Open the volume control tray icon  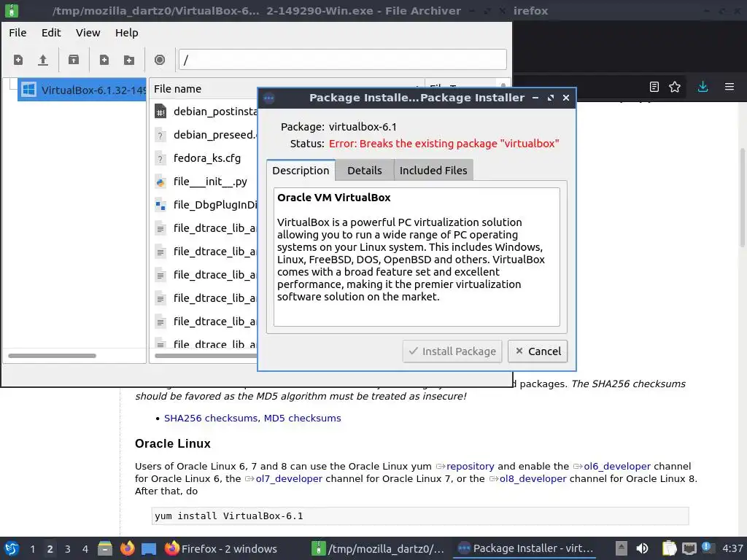pos(642,548)
